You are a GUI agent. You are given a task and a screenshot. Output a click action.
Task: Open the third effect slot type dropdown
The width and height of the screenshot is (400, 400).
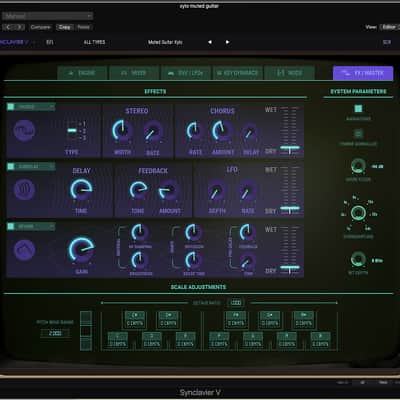pos(35,226)
